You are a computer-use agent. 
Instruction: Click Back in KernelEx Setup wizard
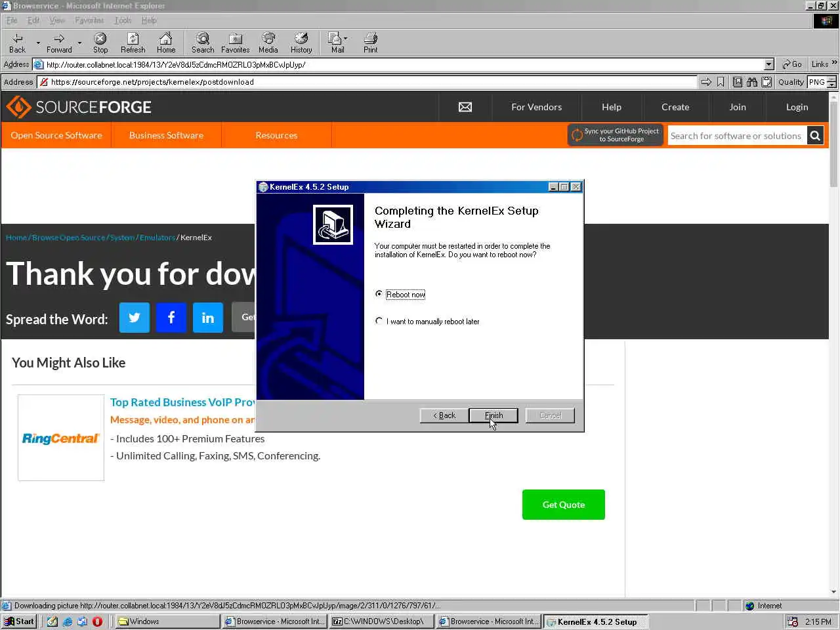pos(444,415)
